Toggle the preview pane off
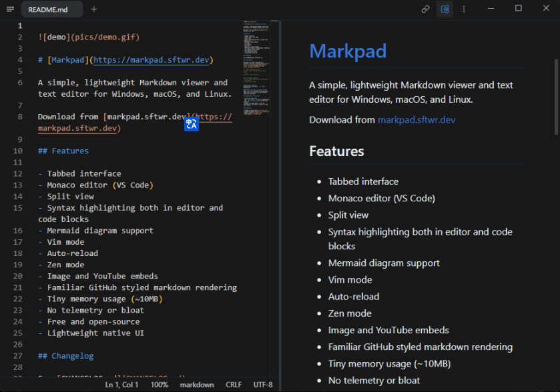Image resolution: width=560 pixels, height=392 pixels. pos(445,9)
